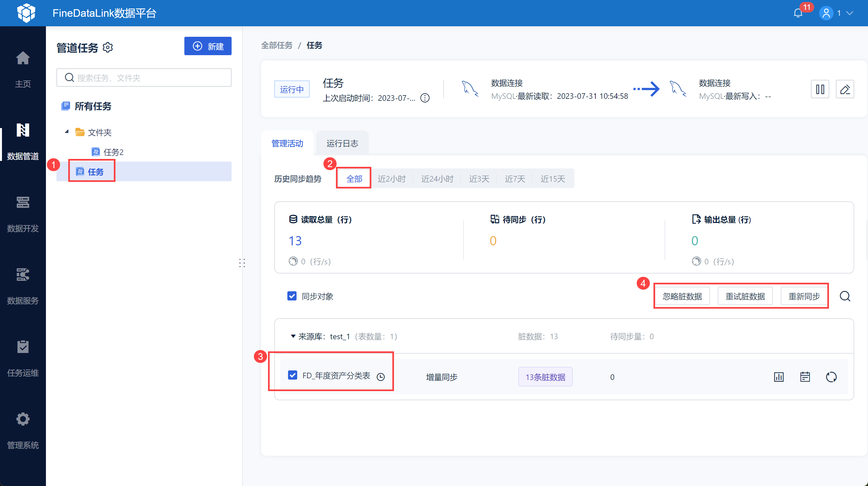
Task: Open the notification bell
Action: [798, 13]
